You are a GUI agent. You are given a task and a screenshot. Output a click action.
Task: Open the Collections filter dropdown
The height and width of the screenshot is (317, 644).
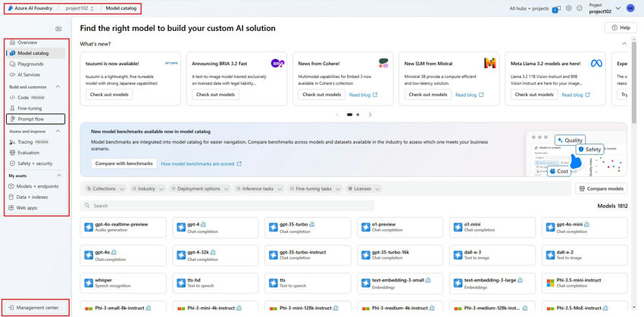coord(102,188)
